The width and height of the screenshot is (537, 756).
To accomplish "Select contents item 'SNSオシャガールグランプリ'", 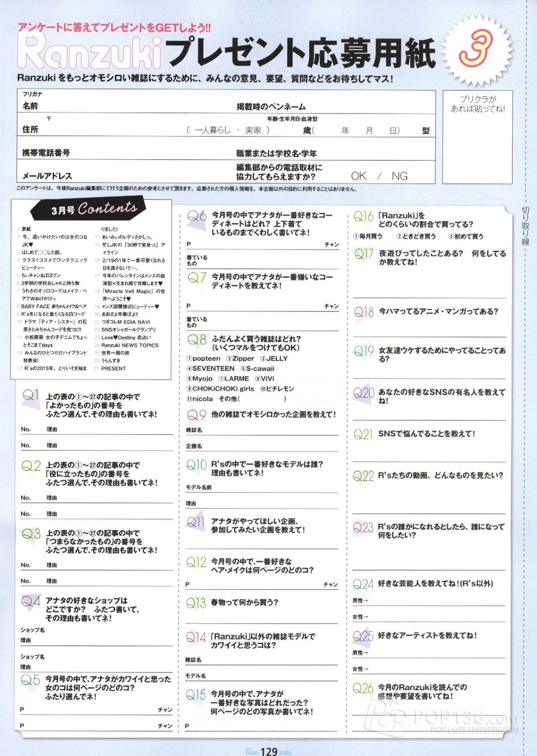I will [125, 330].
